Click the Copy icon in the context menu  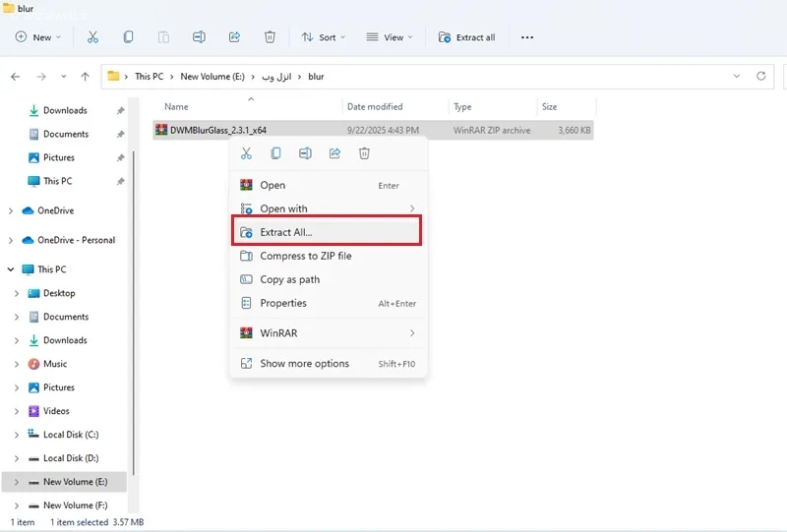click(275, 153)
